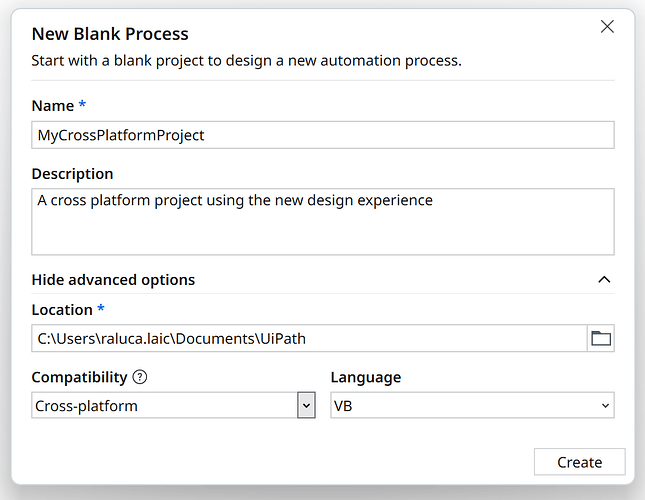Click the Name field label
Viewport: 645px width, 500px height.
pos(52,106)
